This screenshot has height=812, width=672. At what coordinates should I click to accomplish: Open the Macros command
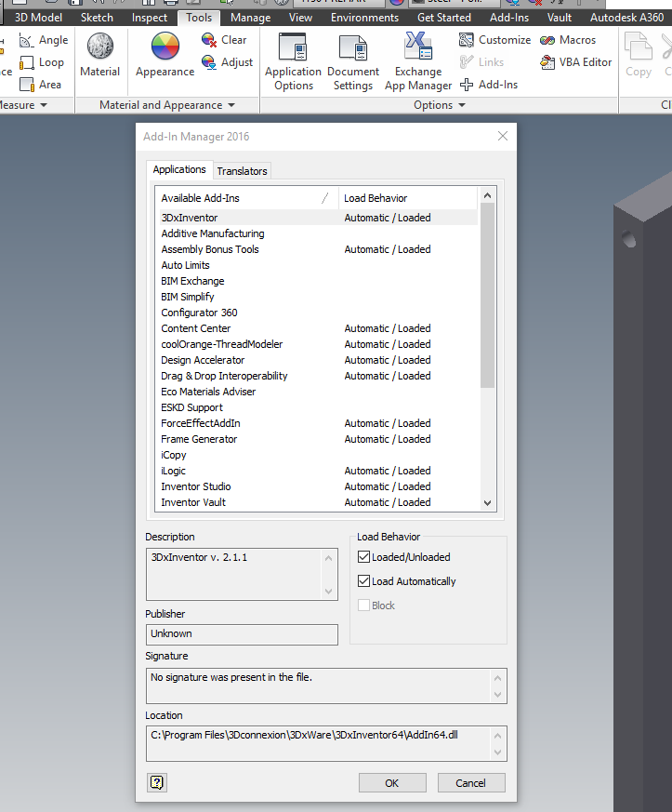click(x=568, y=40)
